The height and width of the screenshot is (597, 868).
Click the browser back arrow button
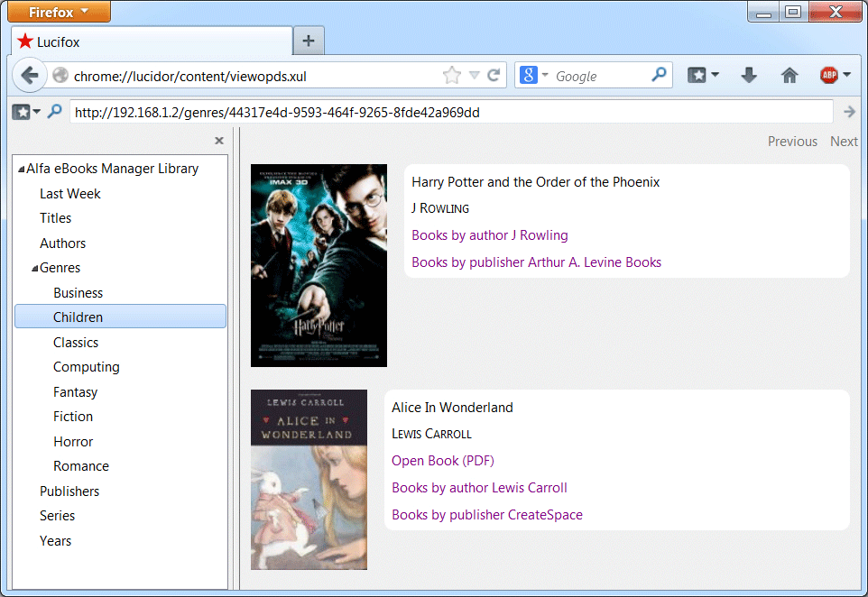click(x=28, y=76)
